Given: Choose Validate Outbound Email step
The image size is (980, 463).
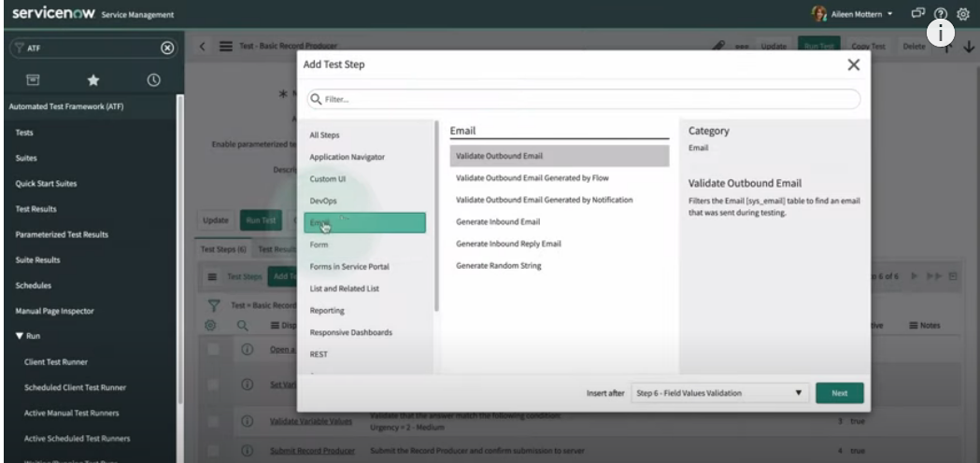Looking at the screenshot, I should [560, 156].
